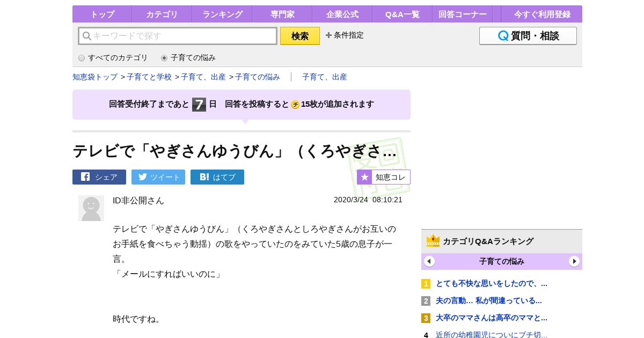This screenshot has width=644, height=338.
Task: Click the 子育ての悩み ranking category header
Action: [502, 261]
